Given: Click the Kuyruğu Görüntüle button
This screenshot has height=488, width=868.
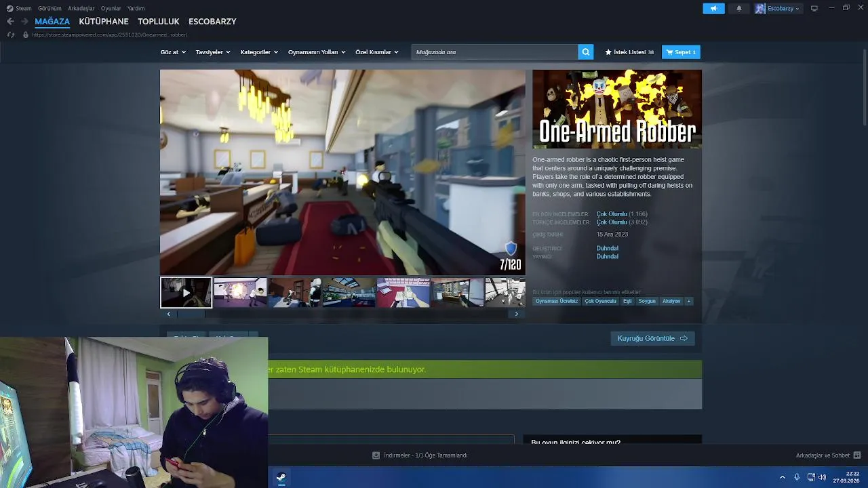Looking at the screenshot, I should coord(652,338).
